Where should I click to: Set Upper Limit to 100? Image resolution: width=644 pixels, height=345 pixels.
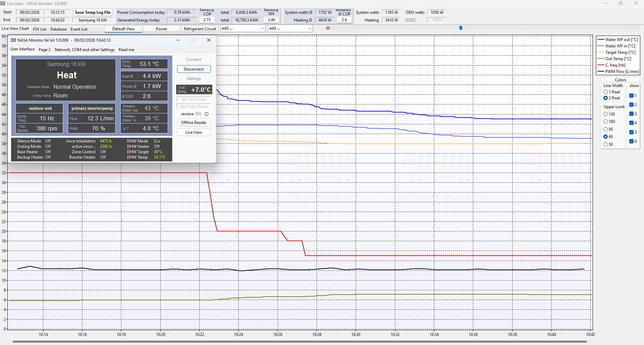[606, 122]
